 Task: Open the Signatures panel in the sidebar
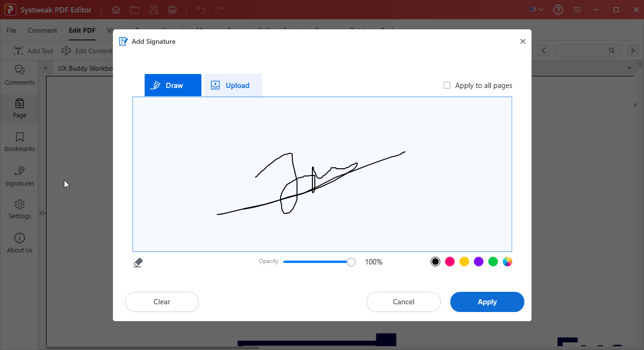point(19,176)
